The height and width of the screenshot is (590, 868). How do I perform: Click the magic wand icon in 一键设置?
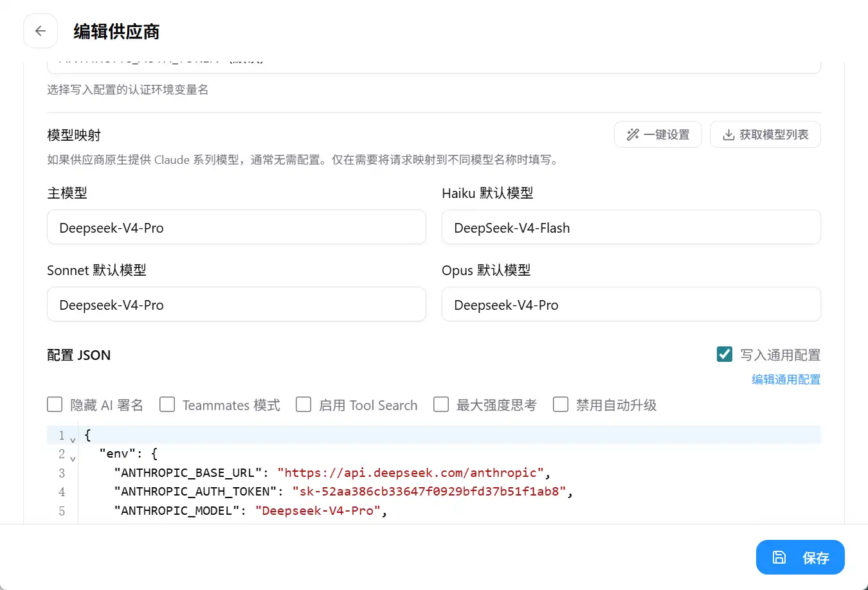[x=633, y=134]
